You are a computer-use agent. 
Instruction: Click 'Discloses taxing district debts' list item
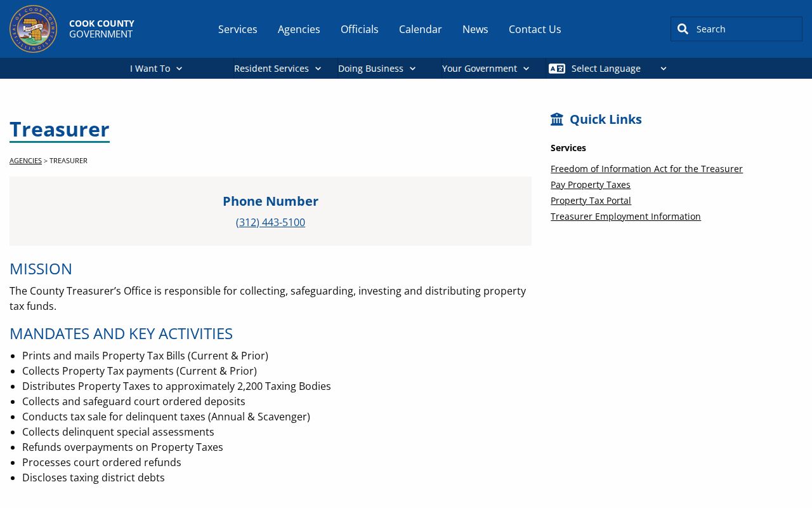[93, 478]
